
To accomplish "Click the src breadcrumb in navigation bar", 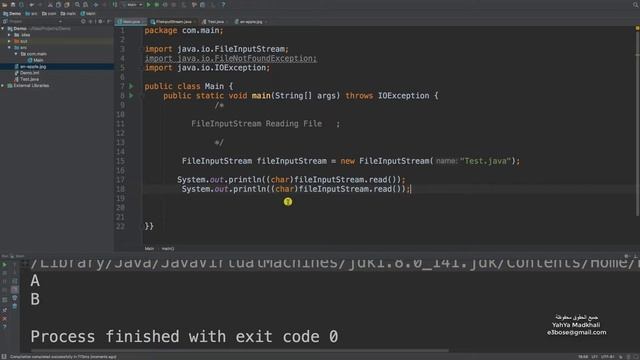I will point(31,13).
